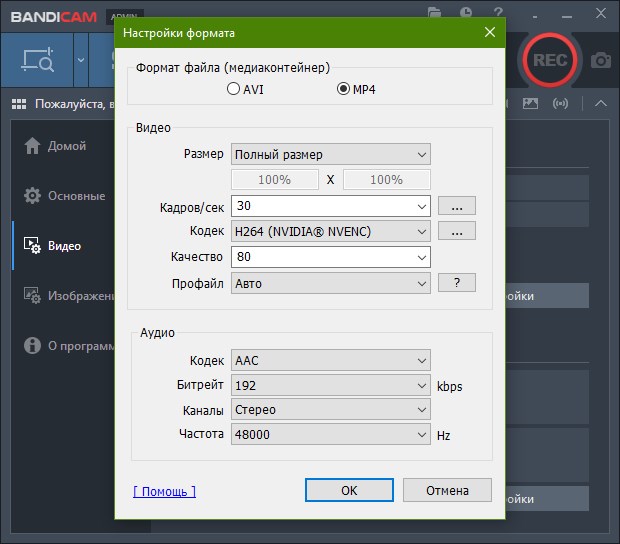
Task: Click the camera screenshot icon
Action: pyautogui.click(x=601, y=60)
